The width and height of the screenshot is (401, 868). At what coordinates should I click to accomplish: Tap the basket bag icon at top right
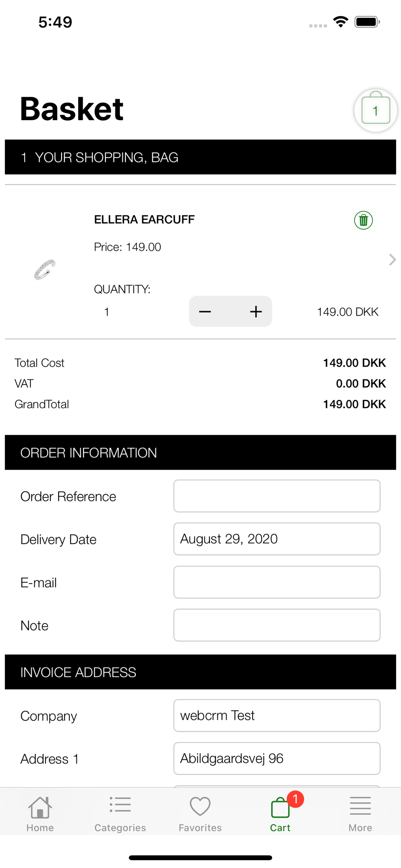[375, 110]
